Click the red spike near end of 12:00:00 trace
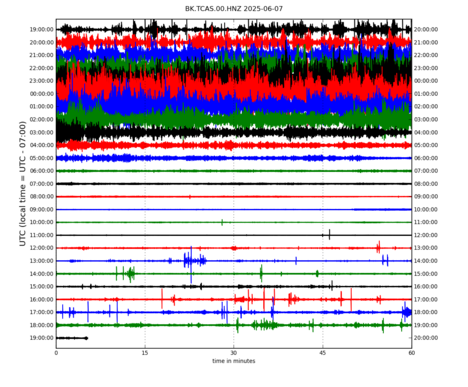The width and height of the screenshot is (468, 387). point(378,247)
